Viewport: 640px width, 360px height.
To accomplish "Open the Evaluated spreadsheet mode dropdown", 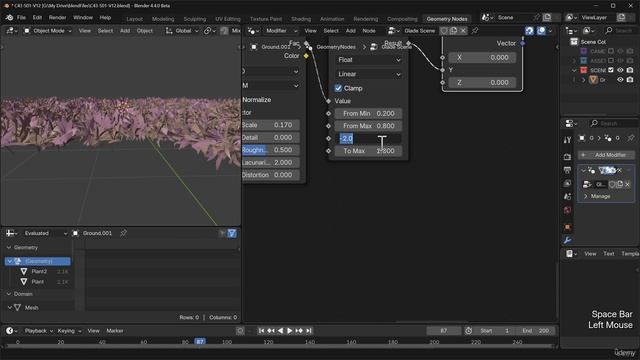I will 45,233.
